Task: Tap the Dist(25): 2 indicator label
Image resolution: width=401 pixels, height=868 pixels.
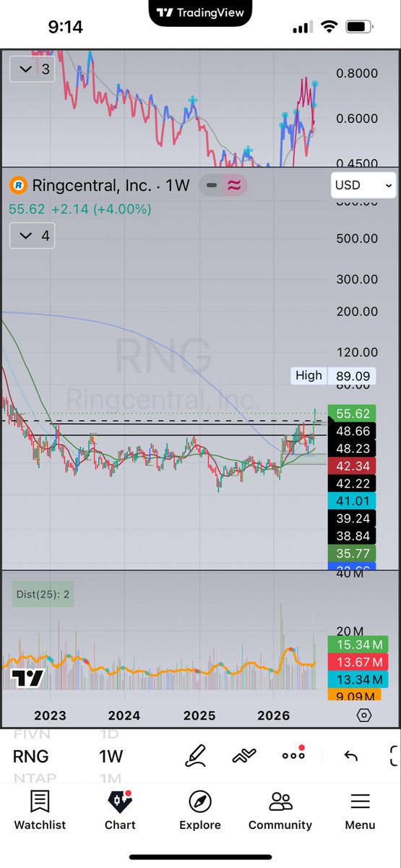Action: click(42, 595)
